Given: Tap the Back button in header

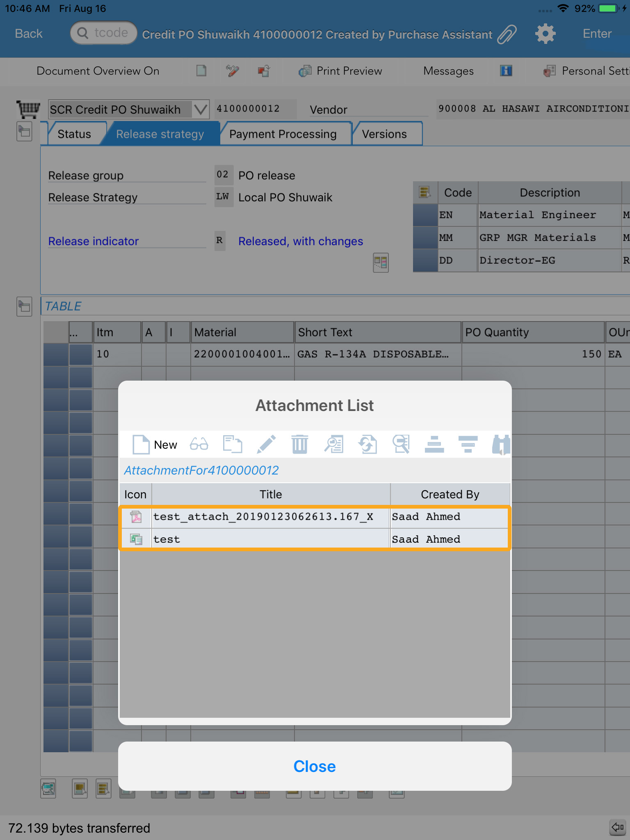Looking at the screenshot, I should click(x=29, y=34).
